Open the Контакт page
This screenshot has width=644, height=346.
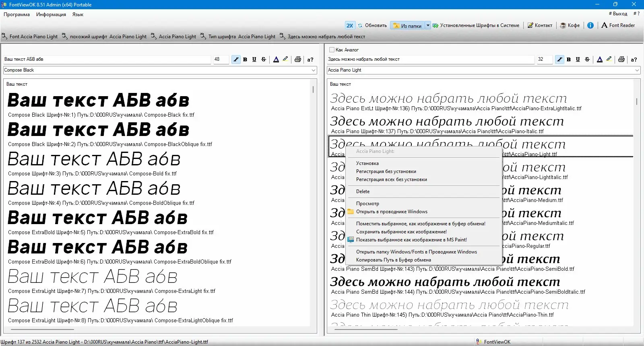pyautogui.click(x=540, y=25)
